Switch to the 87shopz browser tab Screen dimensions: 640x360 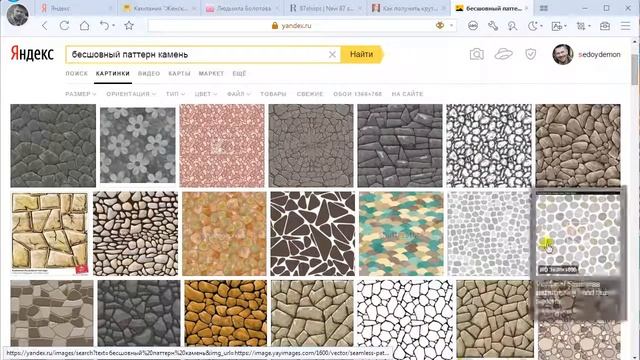tap(325, 8)
